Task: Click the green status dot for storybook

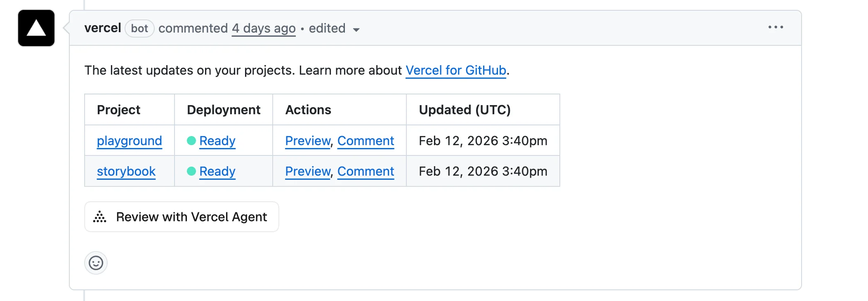Action: click(191, 171)
